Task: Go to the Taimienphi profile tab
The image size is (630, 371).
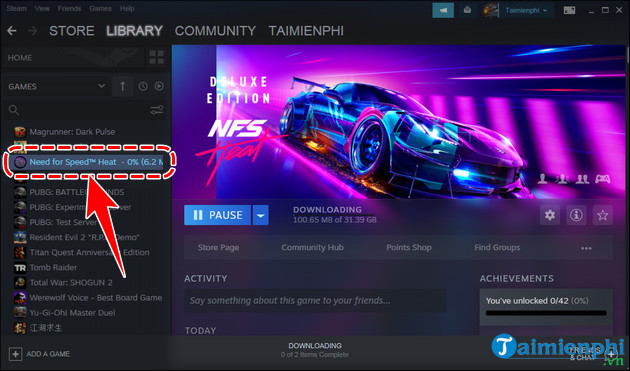Action: coord(306,31)
